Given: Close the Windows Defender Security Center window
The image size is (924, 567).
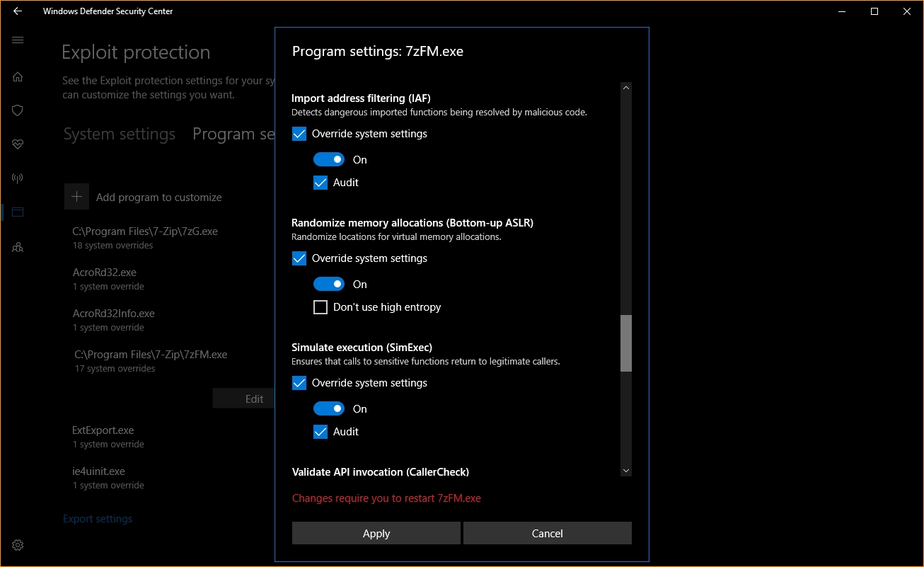Looking at the screenshot, I should click(x=907, y=11).
